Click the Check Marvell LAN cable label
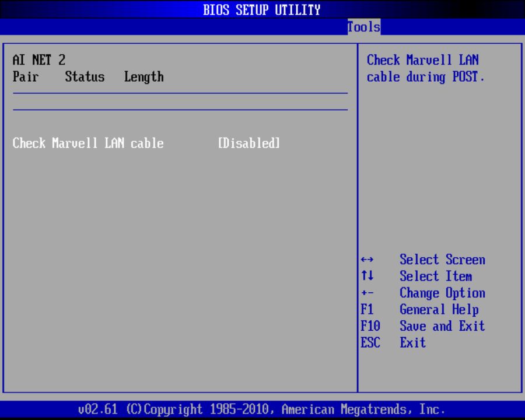 tap(87, 143)
